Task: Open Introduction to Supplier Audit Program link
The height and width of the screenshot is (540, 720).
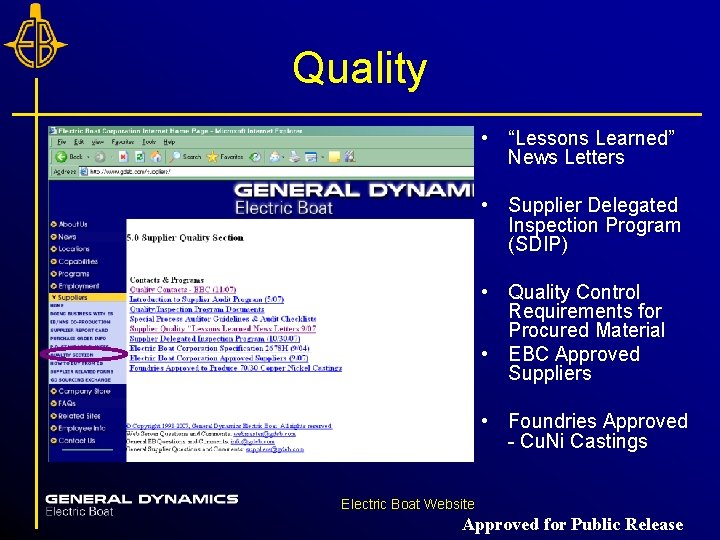Action: point(207,299)
